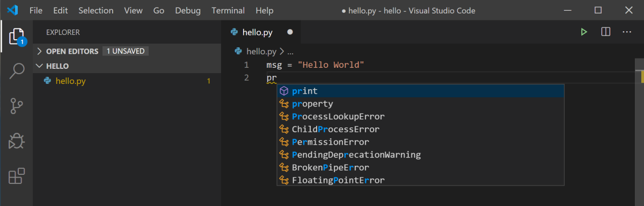Choose property from the suggestion list
The height and width of the screenshot is (206, 644).
pyautogui.click(x=420, y=104)
